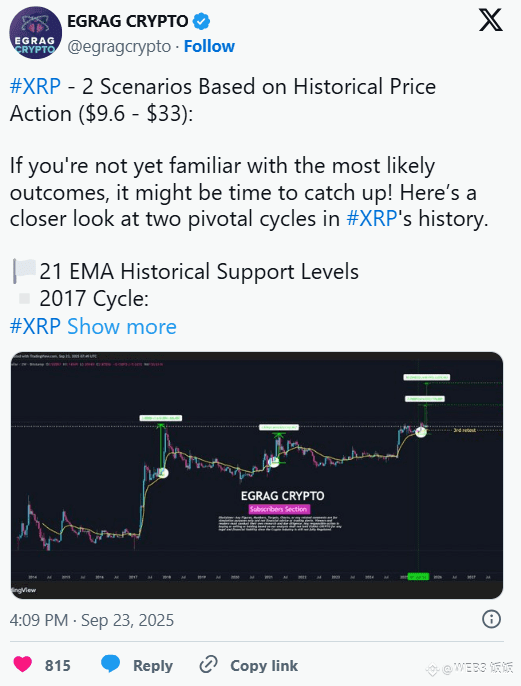Open the EGRAG CRYPTO display name
The height and width of the screenshot is (686, 521).
[x=128, y=21]
